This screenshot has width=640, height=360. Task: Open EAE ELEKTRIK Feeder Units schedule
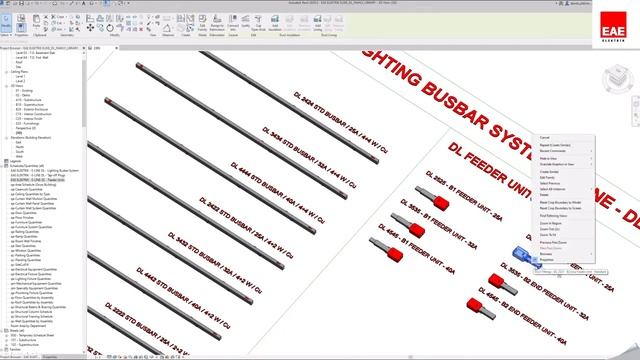(x=38, y=180)
